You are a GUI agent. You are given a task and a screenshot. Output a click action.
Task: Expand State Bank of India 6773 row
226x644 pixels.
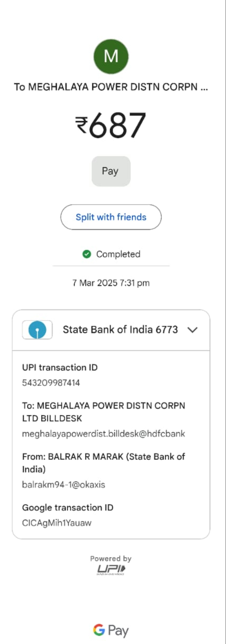[x=111, y=330]
